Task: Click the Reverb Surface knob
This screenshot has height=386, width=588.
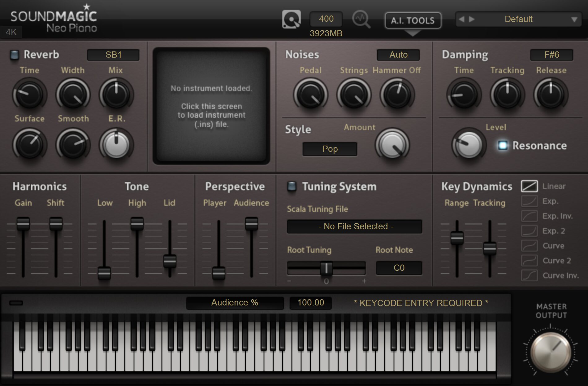Action: (x=29, y=144)
